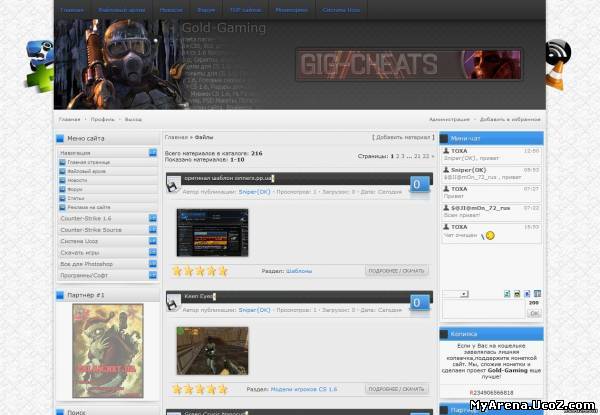
Task: Open the Реклама на сайте sidebar menu item
Action: [x=89, y=207]
